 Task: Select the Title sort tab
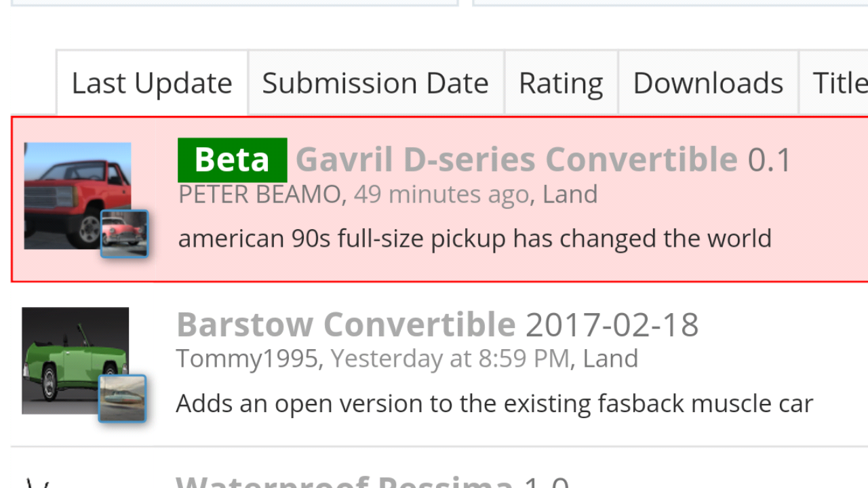[x=840, y=83]
